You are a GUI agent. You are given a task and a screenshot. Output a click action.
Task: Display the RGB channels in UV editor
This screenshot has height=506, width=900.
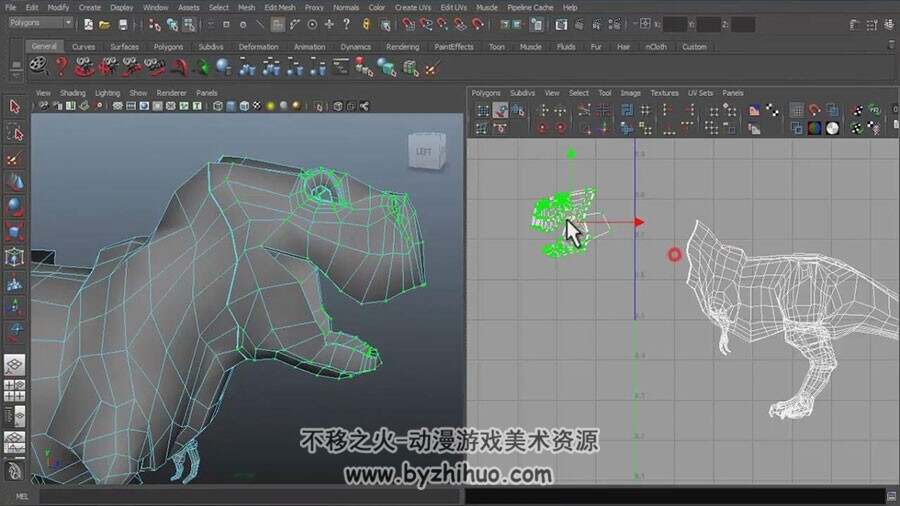point(814,128)
